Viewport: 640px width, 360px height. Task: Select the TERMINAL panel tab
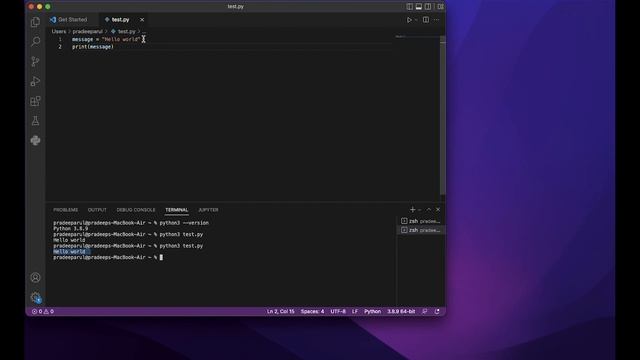point(177,210)
